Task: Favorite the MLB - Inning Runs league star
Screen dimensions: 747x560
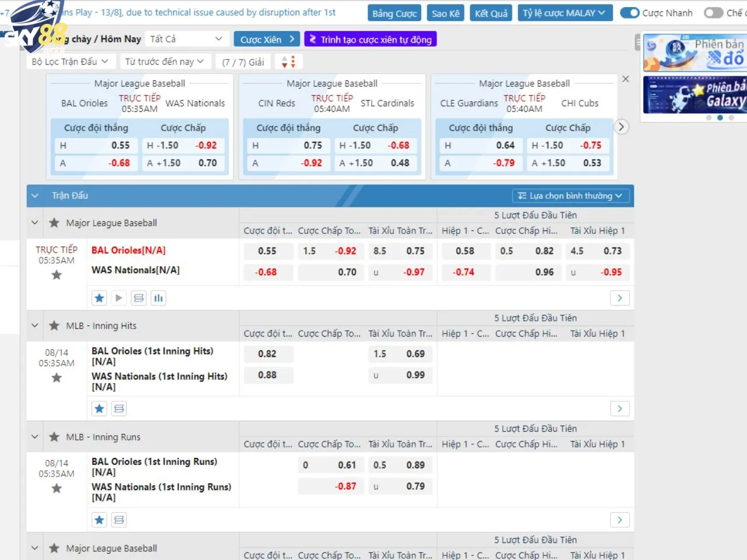Action: 54,436
